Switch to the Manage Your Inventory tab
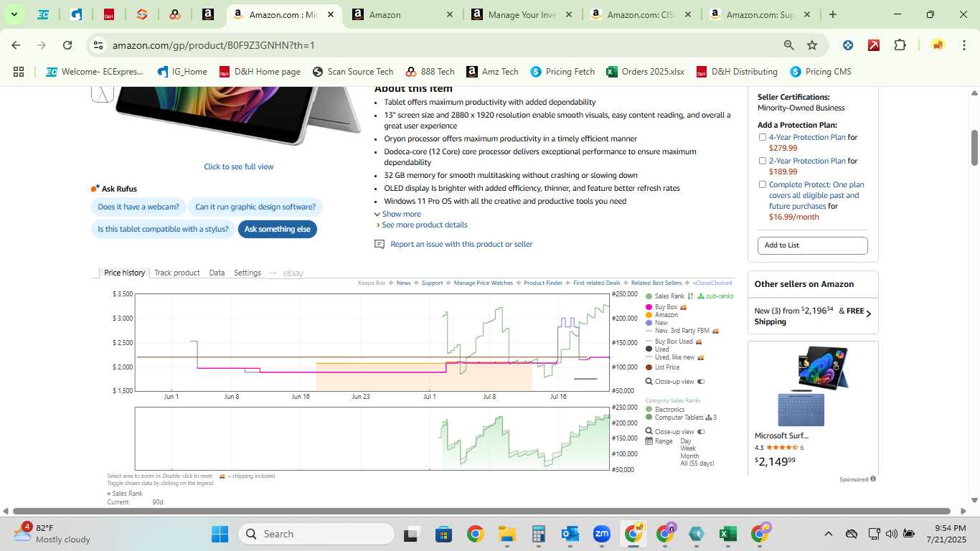The height and width of the screenshot is (551, 980). 522,14
